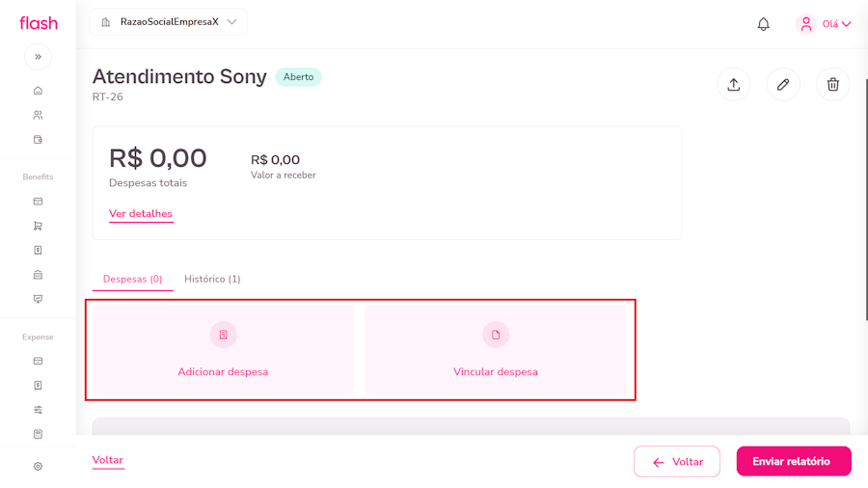Open the RazaoSocialEmpresaX company dropdown

pyautogui.click(x=169, y=22)
